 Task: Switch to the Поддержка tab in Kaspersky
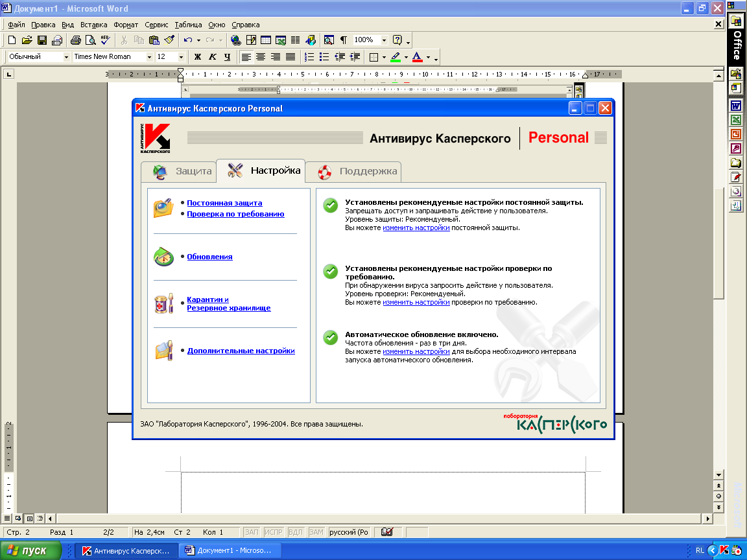[353, 171]
